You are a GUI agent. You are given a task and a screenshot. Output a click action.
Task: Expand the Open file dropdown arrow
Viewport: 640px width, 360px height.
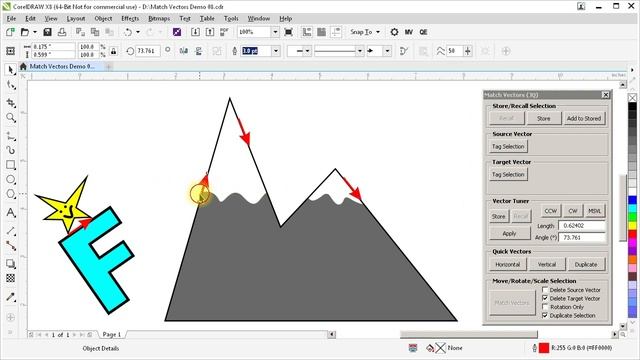pos(35,32)
